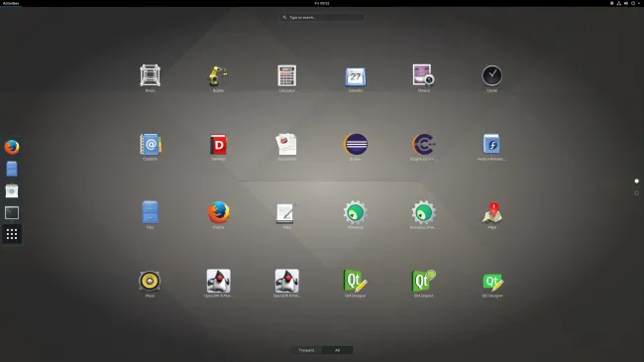Screen dimensions: 644x362
Task: Switch to the Frequent apps view
Action: point(306,350)
